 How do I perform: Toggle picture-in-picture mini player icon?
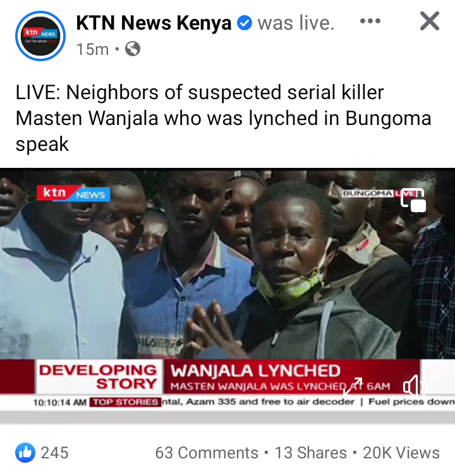[413, 199]
